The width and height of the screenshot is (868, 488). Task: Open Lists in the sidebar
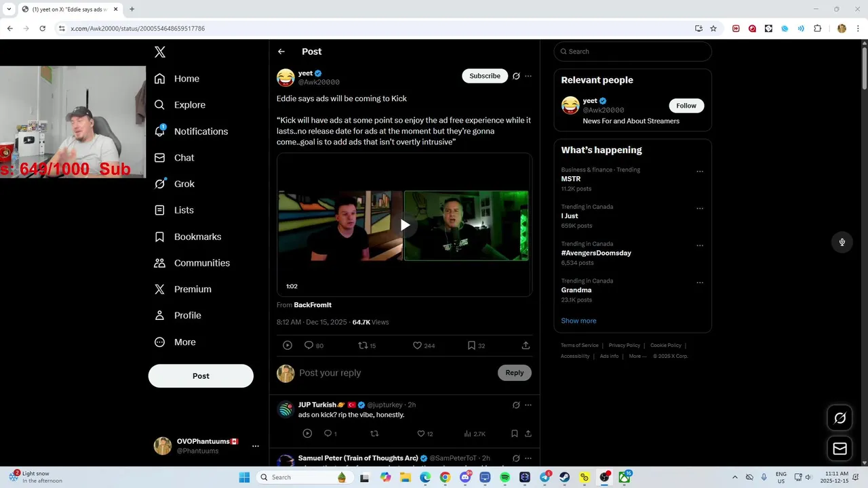click(174, 210)
